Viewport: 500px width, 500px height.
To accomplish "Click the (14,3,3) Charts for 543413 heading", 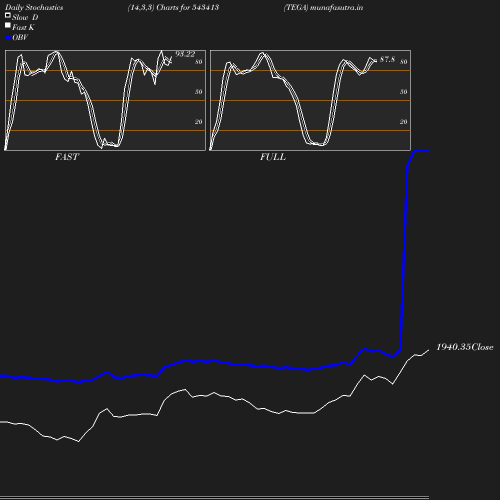I will [x=173, y=8].
